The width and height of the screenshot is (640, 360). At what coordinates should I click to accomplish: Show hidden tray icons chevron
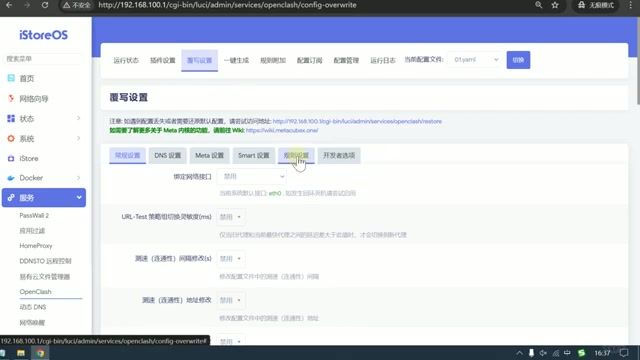(519, 353)
